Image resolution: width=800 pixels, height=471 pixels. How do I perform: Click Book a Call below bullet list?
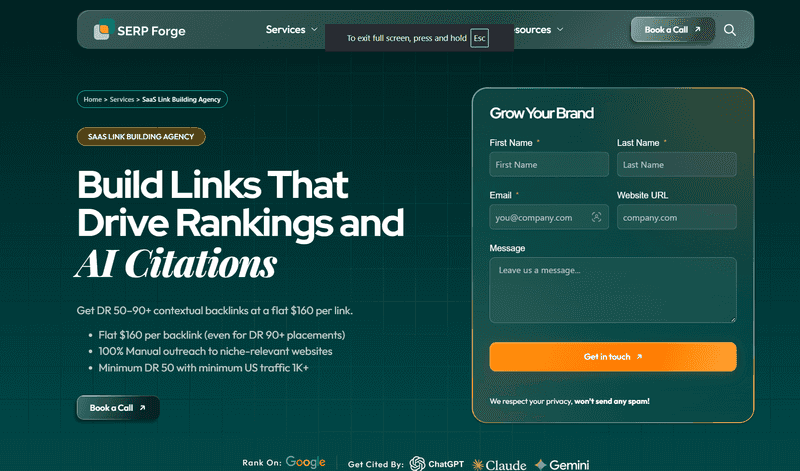point(118,408)
